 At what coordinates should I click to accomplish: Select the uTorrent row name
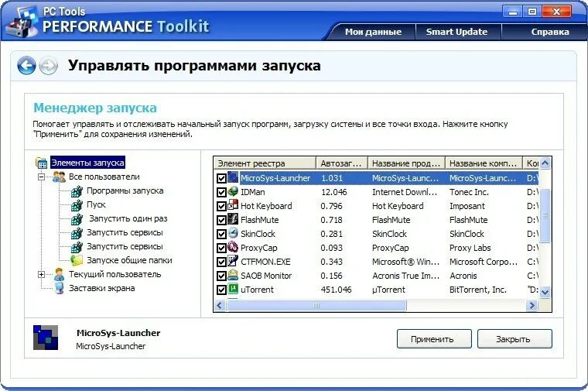pyautogui.click(x=257, y=290)
